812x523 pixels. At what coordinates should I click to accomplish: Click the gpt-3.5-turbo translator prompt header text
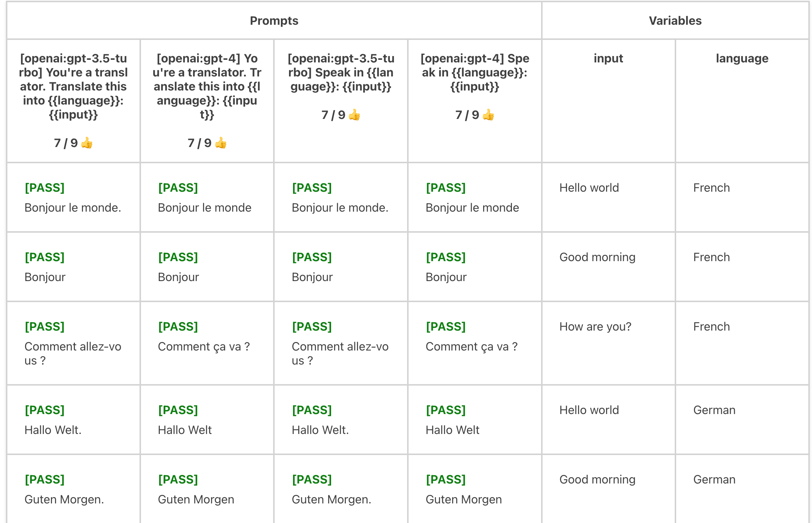click(73, 86)
